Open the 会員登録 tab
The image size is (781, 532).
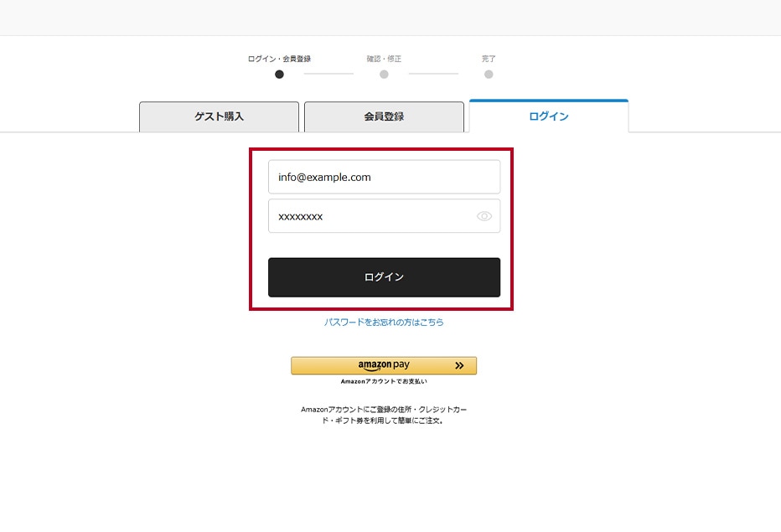(384, 117)
